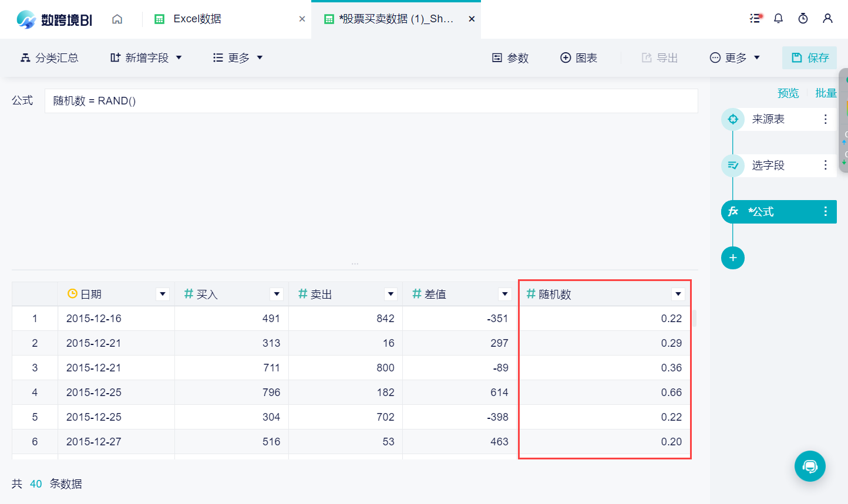Screen dimensions: 848x504
Task: Add a new step with plus button
Action: click(x=733, y=258)
